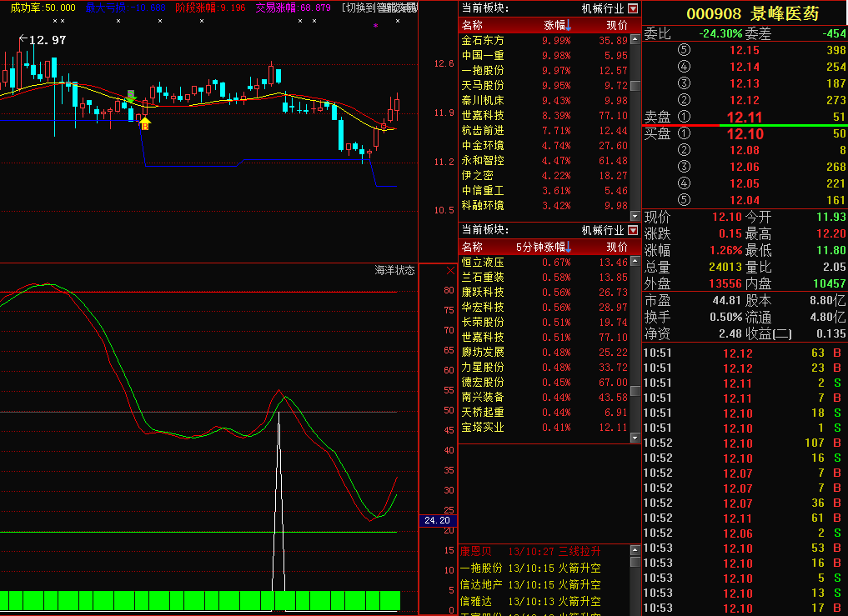Click the 24.20 indicator value label on the axis

(437, 521)
